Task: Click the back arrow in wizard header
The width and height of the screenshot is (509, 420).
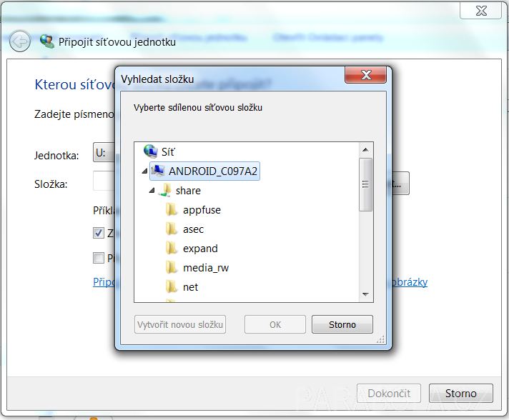Action: (x=20, y=41)
